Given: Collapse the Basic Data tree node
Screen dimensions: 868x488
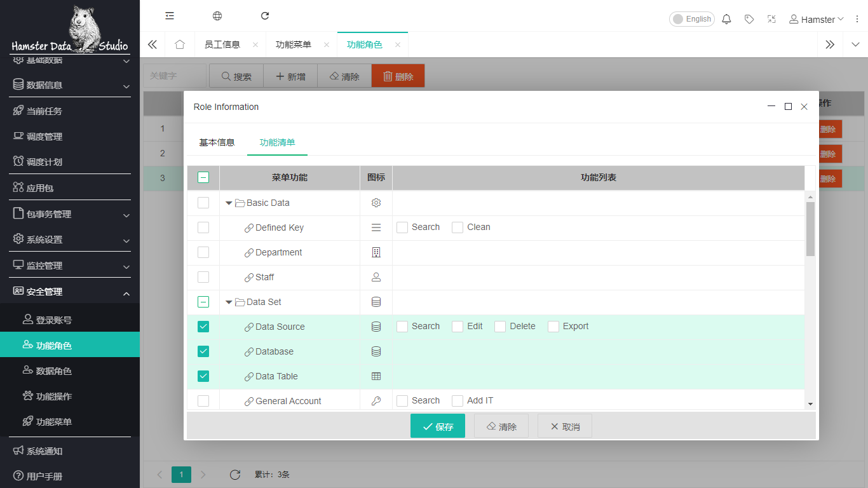Looking at the screenshot, I should coord(229,203).
